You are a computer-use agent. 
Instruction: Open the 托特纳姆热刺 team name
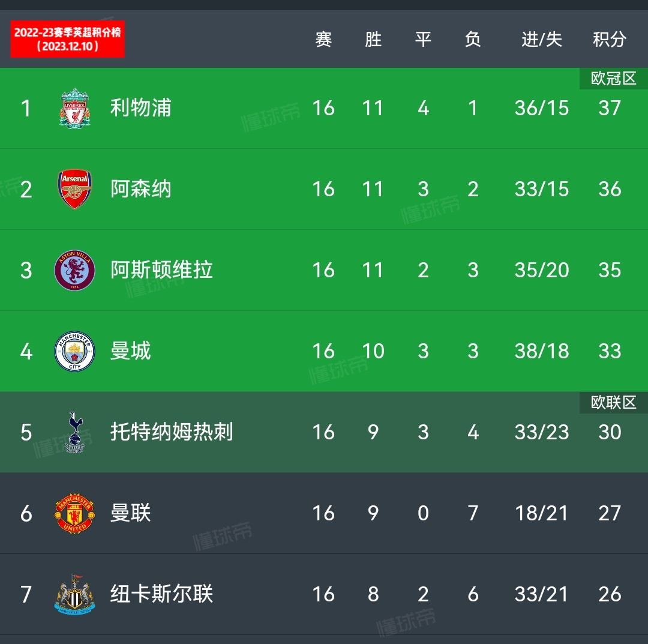(x=172, y=432)
